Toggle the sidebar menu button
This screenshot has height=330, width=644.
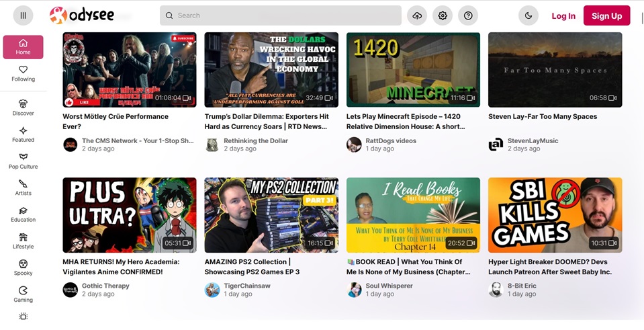23,15
